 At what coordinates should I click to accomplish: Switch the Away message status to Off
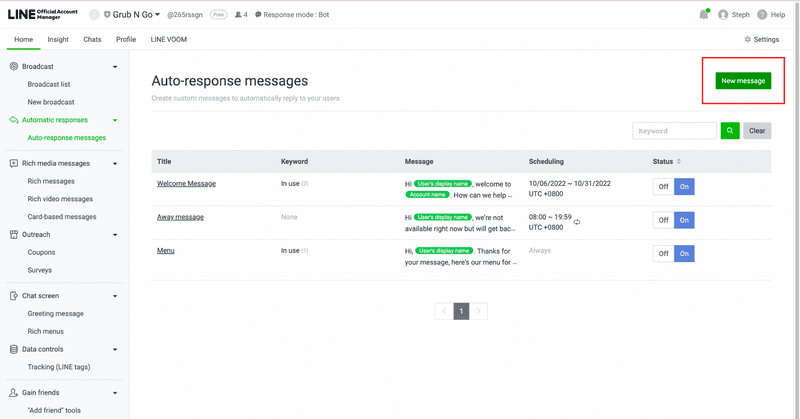(663, 220)
